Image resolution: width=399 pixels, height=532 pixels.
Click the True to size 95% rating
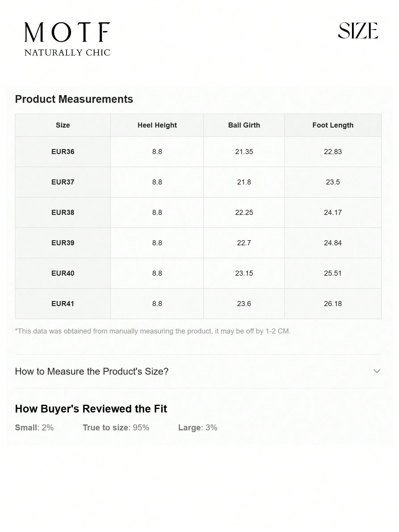[x=116, y=428]
